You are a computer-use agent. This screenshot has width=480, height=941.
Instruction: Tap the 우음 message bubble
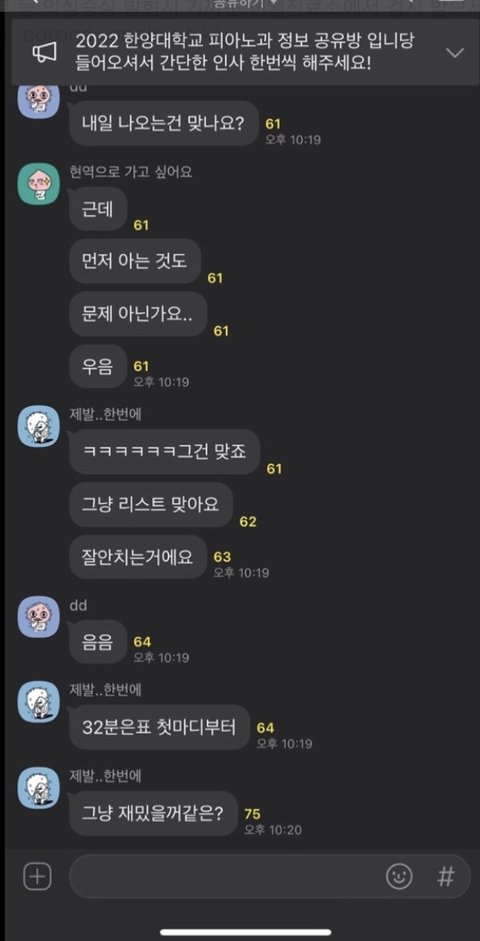(x=98, y=366)
